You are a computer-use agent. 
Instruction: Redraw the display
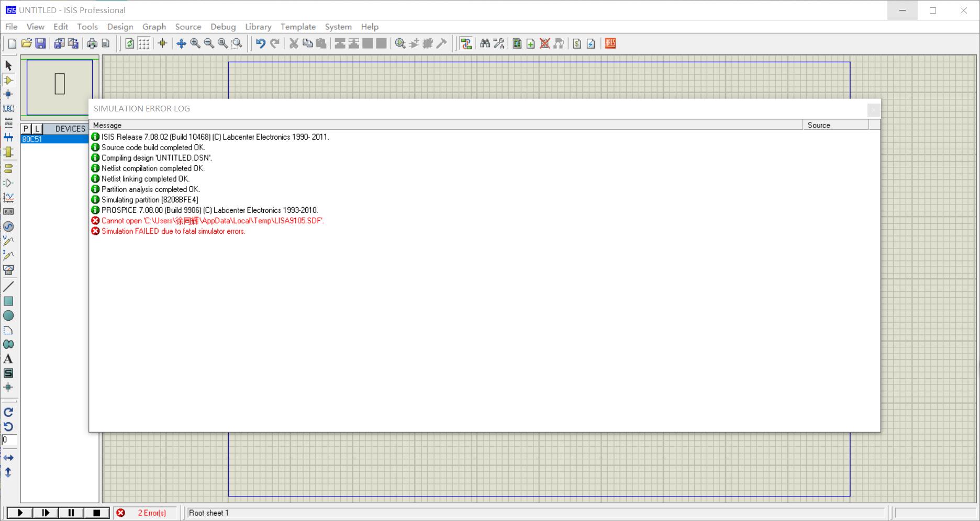129,43
